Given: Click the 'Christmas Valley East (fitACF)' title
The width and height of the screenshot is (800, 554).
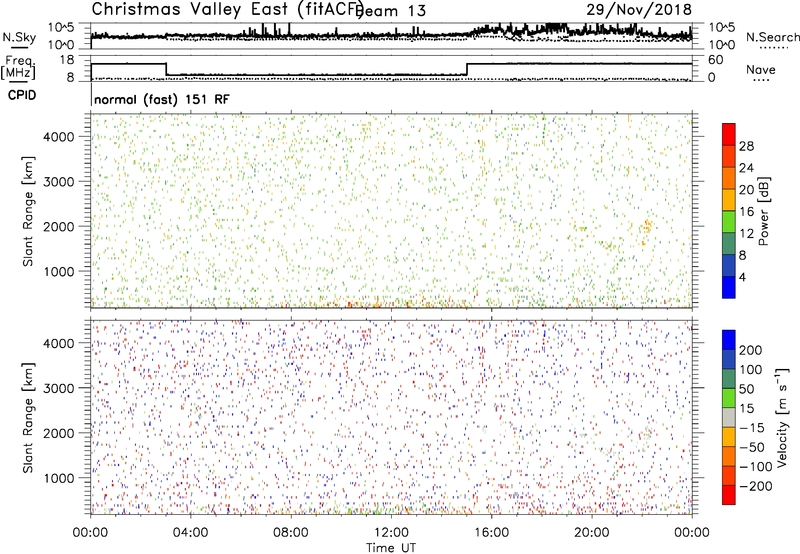Looking at the screenshot, I should click(x=227, y=9).
